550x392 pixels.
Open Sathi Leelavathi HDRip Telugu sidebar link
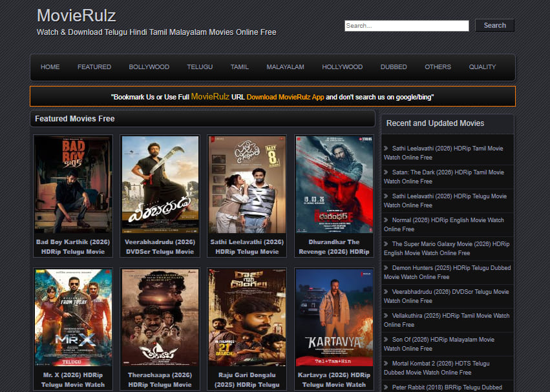click(445, 201)
